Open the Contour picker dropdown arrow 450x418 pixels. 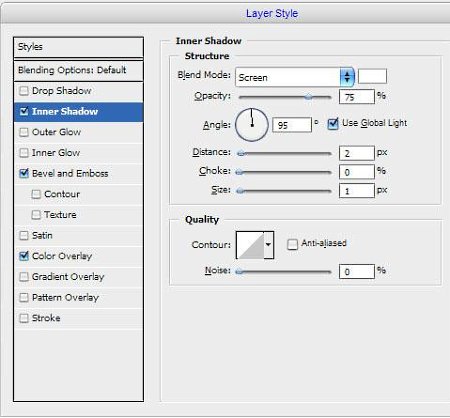(x=268, y=245)
